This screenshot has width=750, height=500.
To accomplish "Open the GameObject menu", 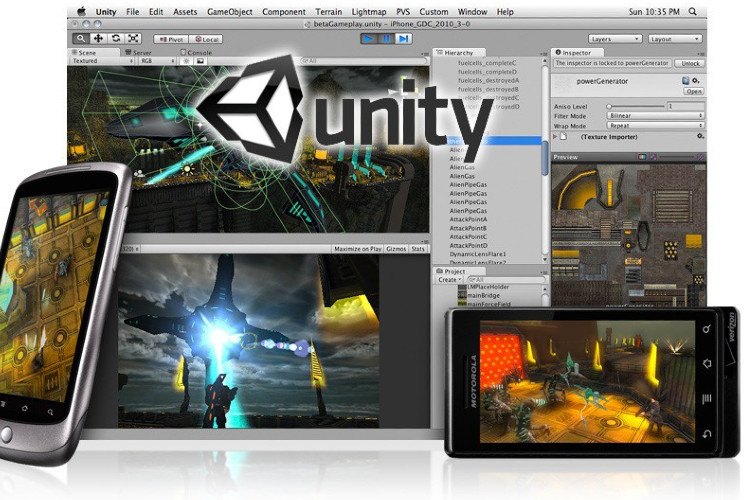I will (230, 11).
